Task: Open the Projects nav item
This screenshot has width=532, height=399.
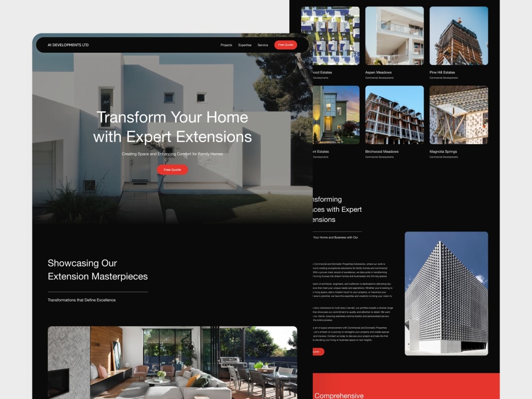Action: tap(226, 45)
